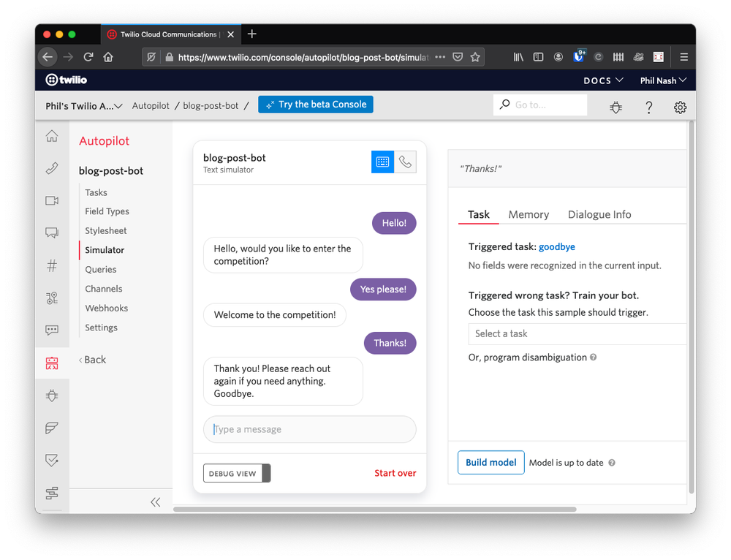Screen dimensions: 731x560
Task: Select the phone icon in the left sidebar
Action: [52, 167]
